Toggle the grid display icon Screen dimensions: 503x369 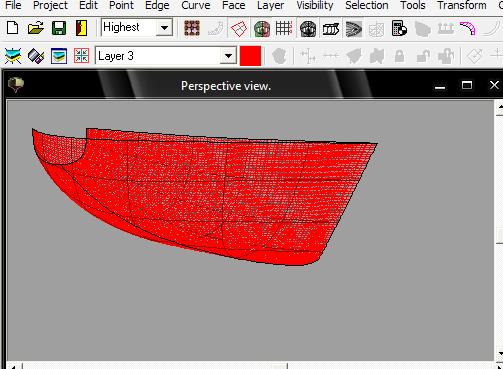(x=284, y=28)
